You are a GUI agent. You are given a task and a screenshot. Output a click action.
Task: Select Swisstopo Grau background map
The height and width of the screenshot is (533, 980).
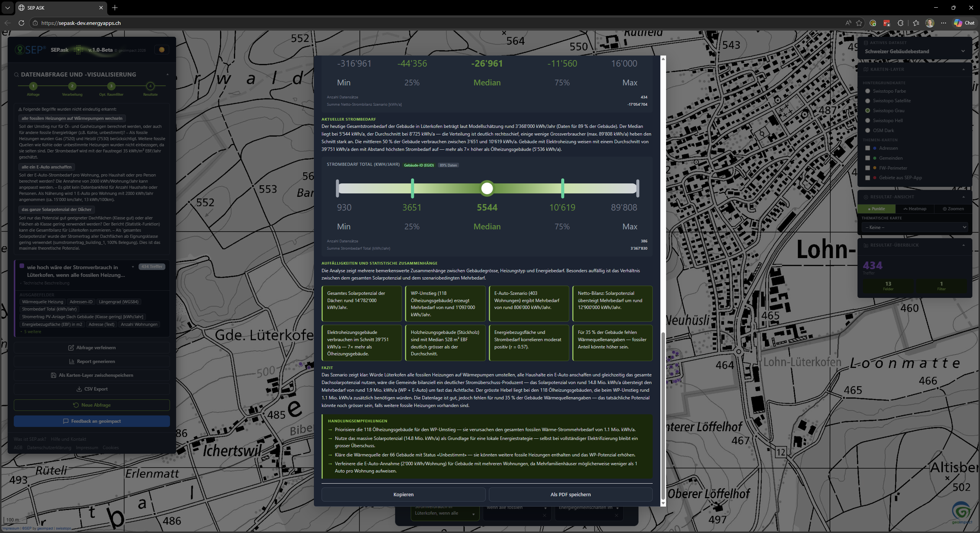coord(867,111)
